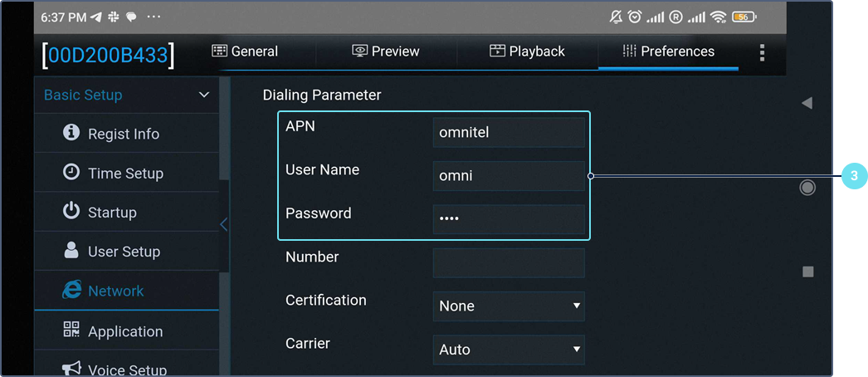Tap the Android back triangle button
The width and height of the screenshot is (868, 377).
point(807,103)
